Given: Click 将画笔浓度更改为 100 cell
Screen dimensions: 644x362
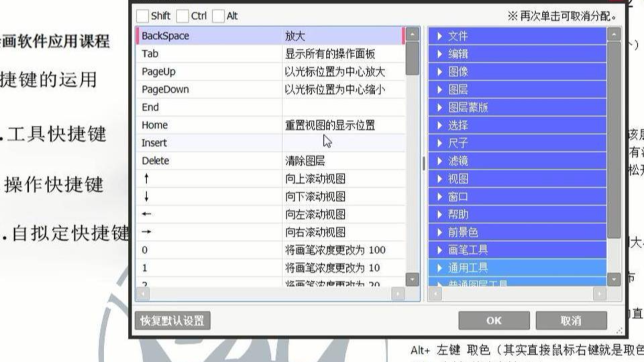Looking at the screenshot, I should point(344,250).
